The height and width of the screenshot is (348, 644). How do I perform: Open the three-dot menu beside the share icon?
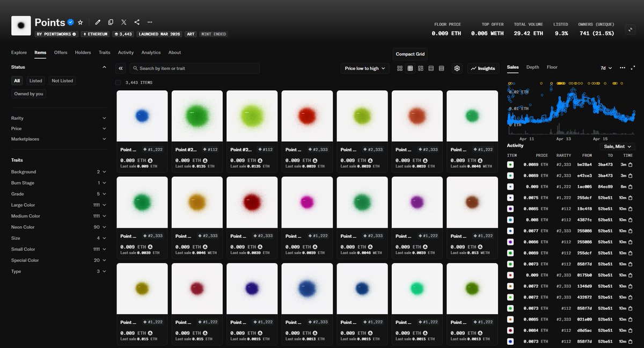[x=150, y=22]
